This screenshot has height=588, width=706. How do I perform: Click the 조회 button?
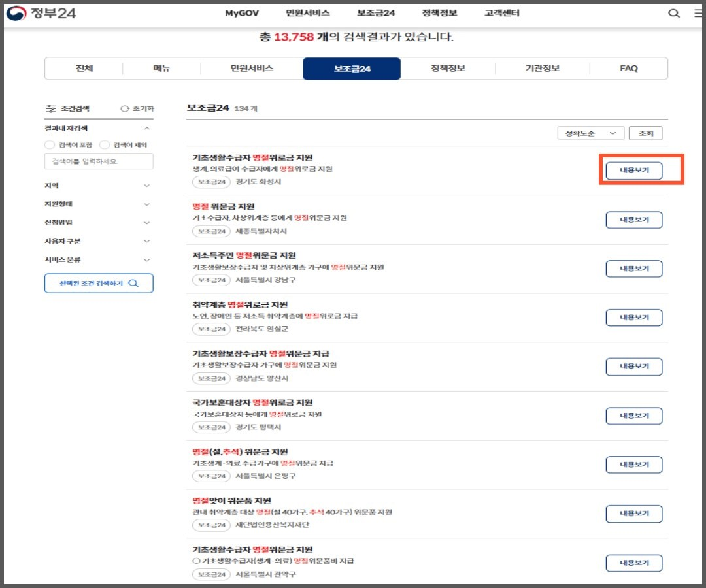tap(646, 133)
